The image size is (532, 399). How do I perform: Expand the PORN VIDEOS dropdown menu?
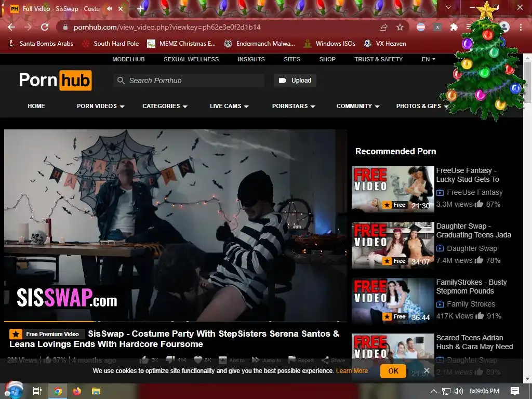click(100, 106)
